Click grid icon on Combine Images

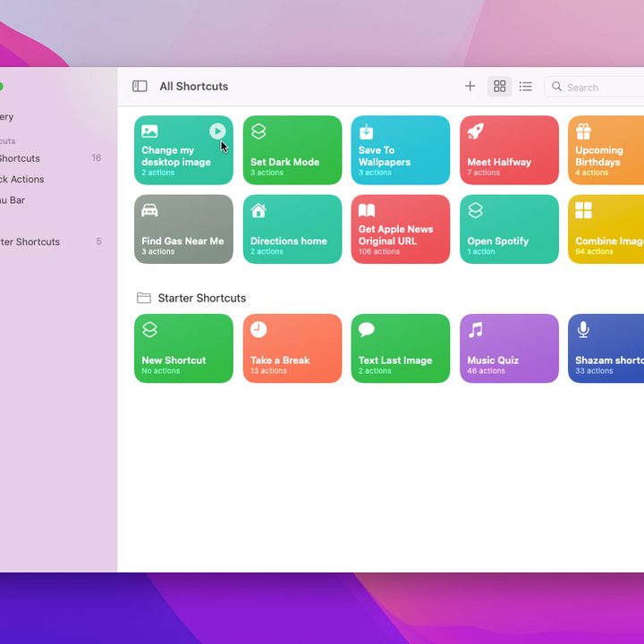point(583,210)
